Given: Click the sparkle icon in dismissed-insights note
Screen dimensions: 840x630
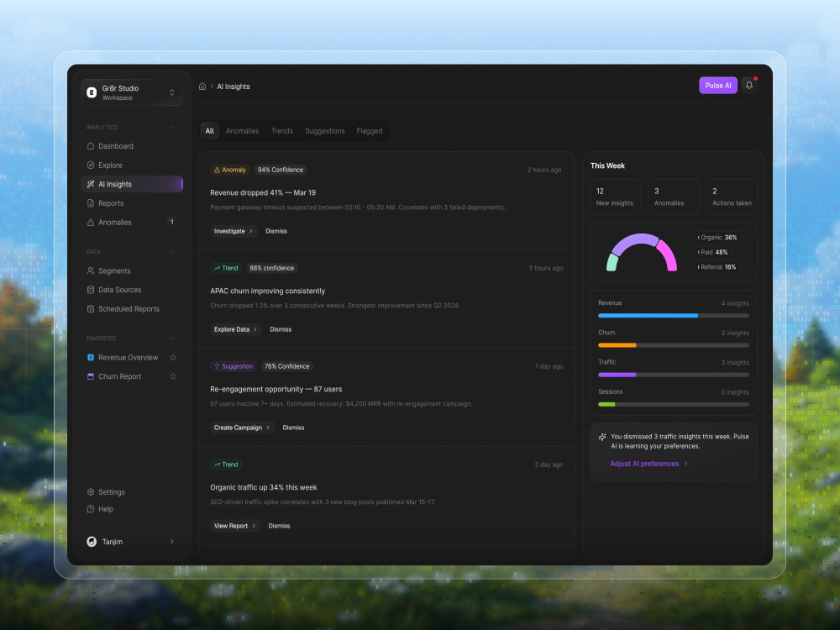Looking at the screenshot, I should coord(602,437).
